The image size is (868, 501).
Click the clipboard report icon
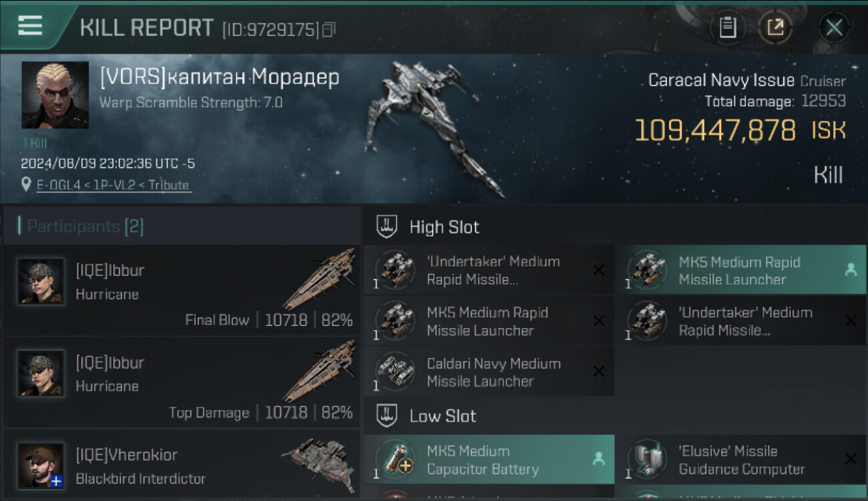(x=728, y=28)
